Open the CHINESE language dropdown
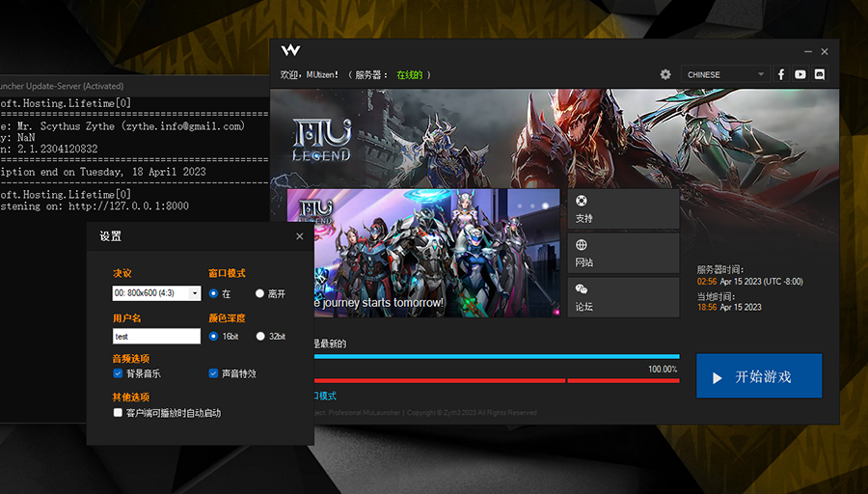 coord(725,74)
